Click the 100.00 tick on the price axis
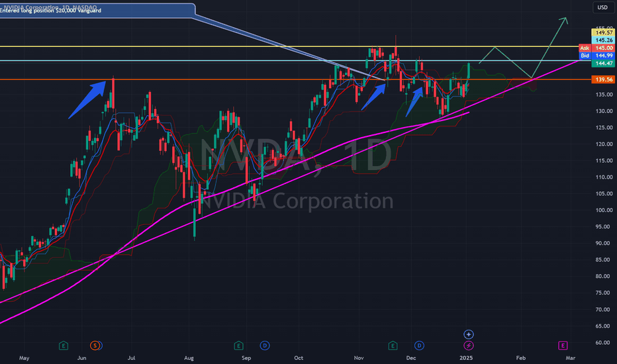The height and width of the screenshot is (364, 617). pyautogui.click(x=604, y=210)
